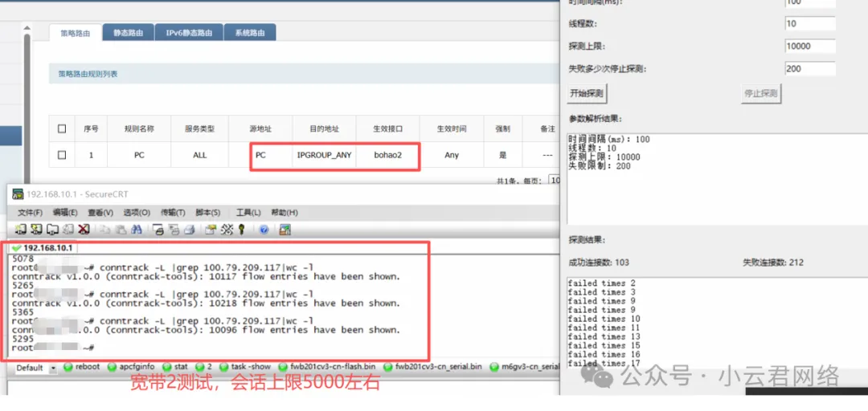
Task: Click the 开始探测 button
Action: point(586,93)
